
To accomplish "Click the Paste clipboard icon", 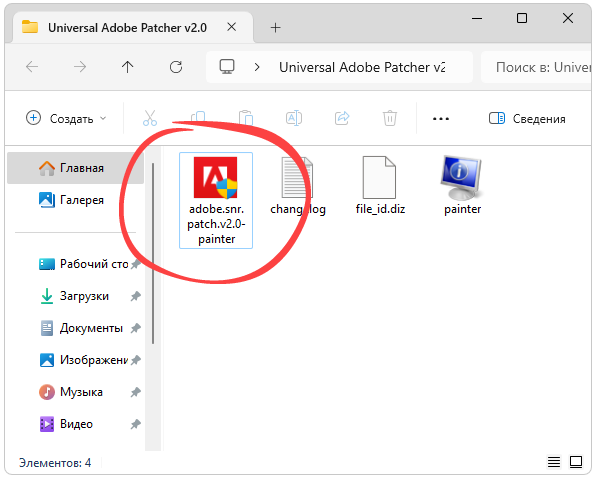I will click(x=246, y=118).
